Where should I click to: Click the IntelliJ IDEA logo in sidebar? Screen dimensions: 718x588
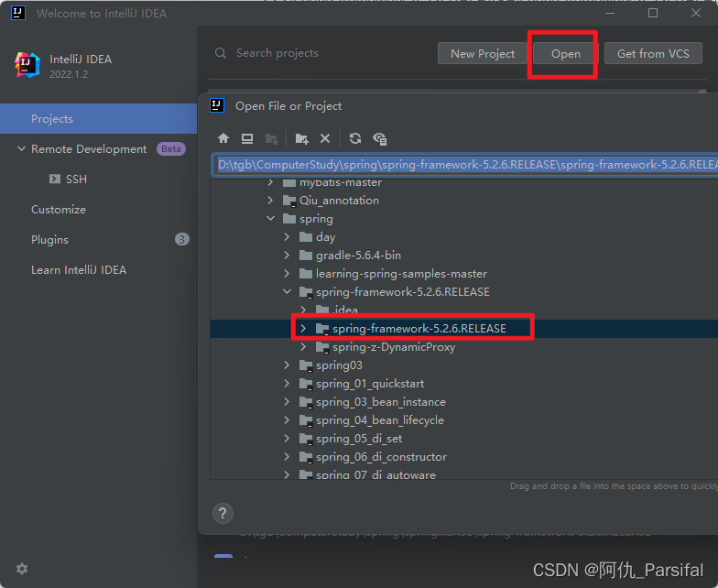(x=27, y=65)
